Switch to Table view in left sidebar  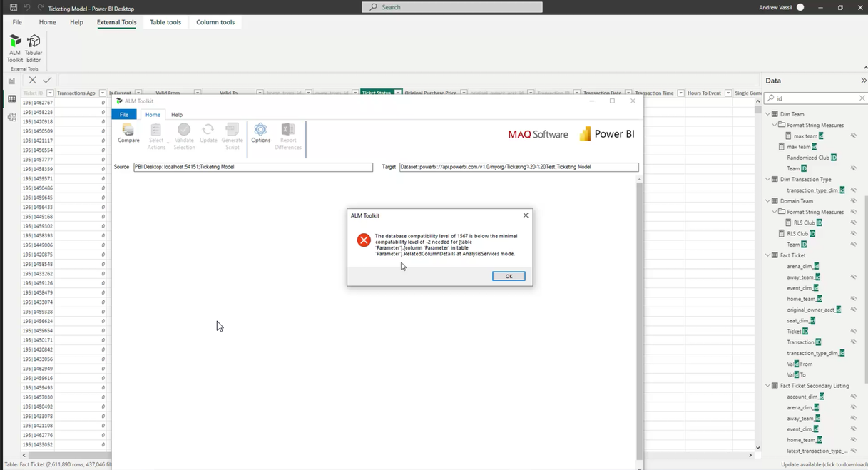tap(11, 99)
